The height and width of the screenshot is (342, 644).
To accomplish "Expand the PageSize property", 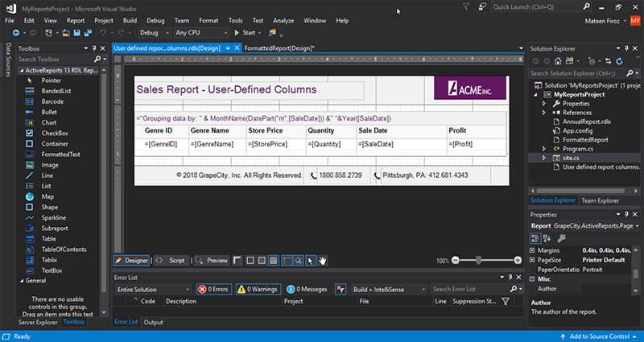I will point(532,260).
